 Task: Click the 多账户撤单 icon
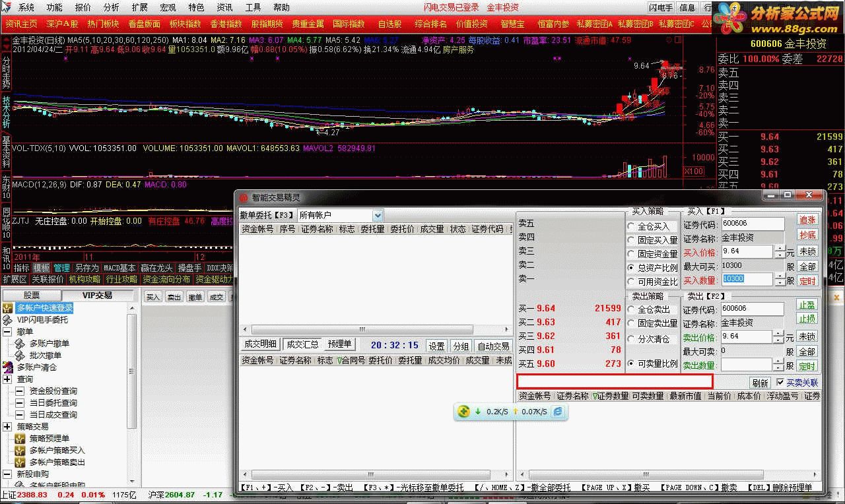[x=20, y=344]
